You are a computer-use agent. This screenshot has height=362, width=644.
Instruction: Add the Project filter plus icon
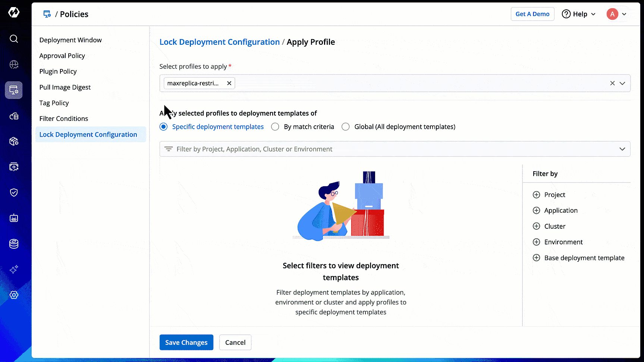pos(536,195)
